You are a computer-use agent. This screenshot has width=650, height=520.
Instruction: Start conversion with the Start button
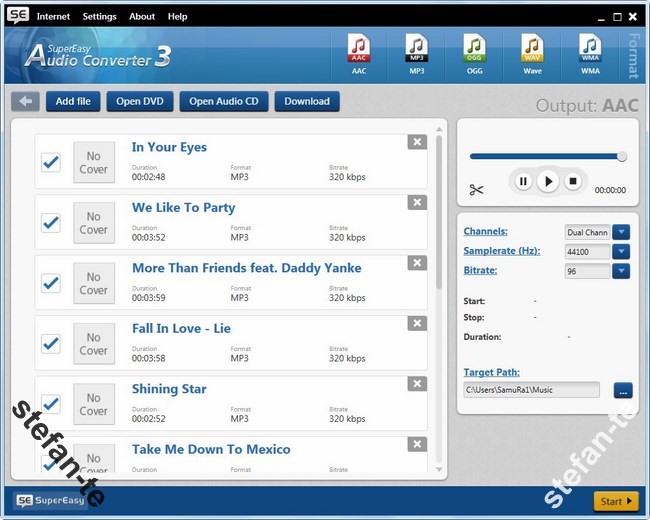point(615,501)
